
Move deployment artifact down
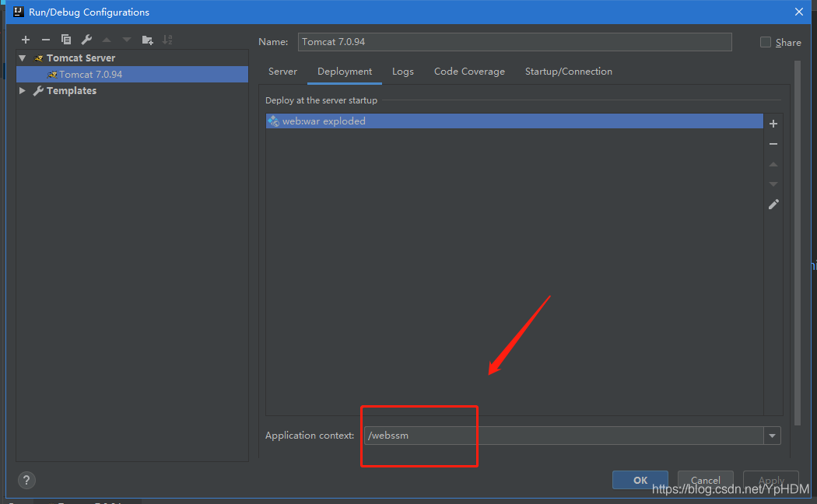pos(773,184)
